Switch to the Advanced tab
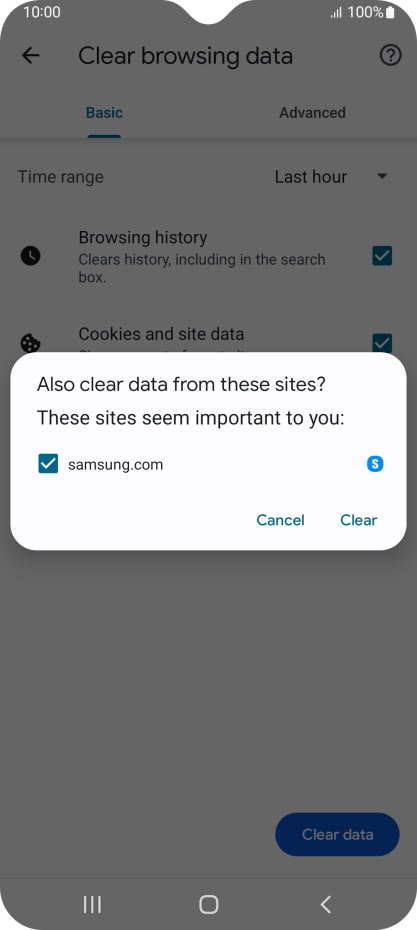The image size is (417, 930). (313, 113)
